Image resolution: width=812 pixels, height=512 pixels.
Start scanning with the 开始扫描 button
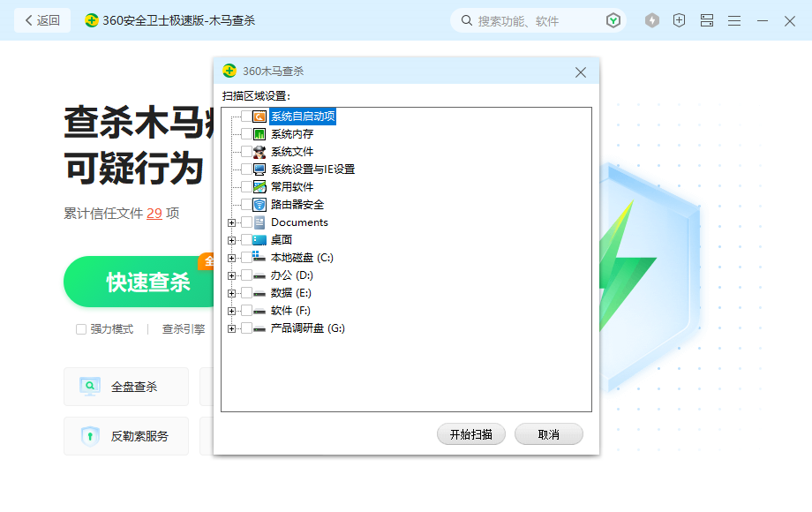click(x=470, y=433)
